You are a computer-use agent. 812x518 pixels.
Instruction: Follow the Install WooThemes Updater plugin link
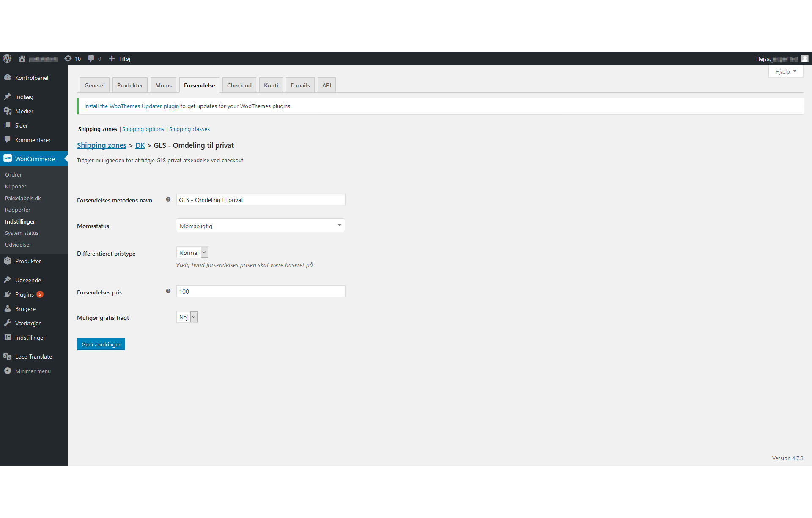132,106
